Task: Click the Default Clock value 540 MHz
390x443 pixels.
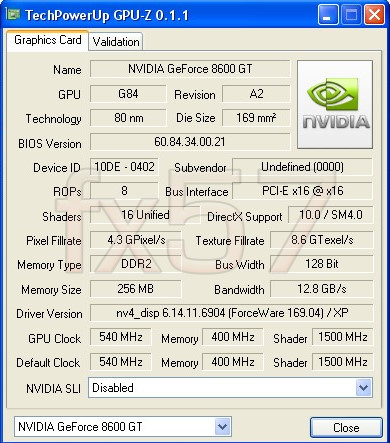Action: tap(121, 362)
